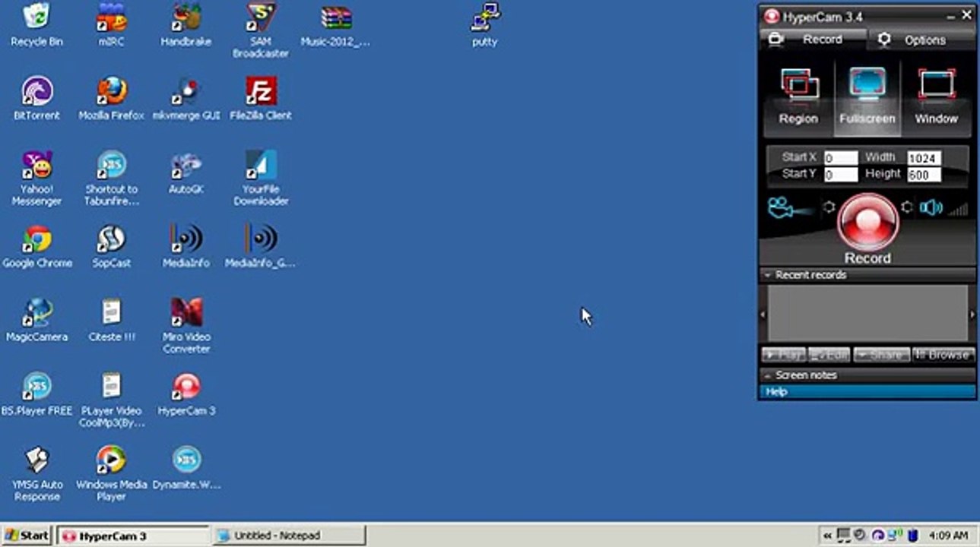Screen dimensions: 980x547
Task: Click the Height input field showing 600
Action: pyautogui.click(x=924, y=175)
